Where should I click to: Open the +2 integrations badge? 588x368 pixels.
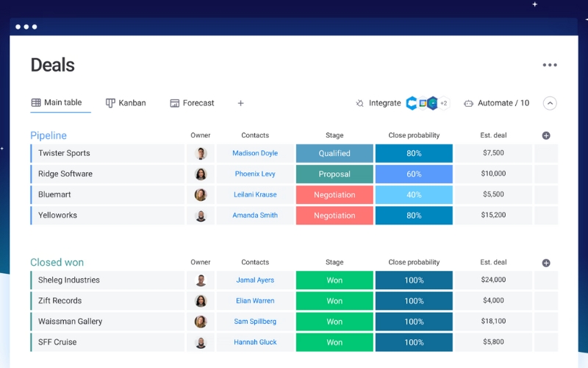pyautogui.click(x=444, y=104)
